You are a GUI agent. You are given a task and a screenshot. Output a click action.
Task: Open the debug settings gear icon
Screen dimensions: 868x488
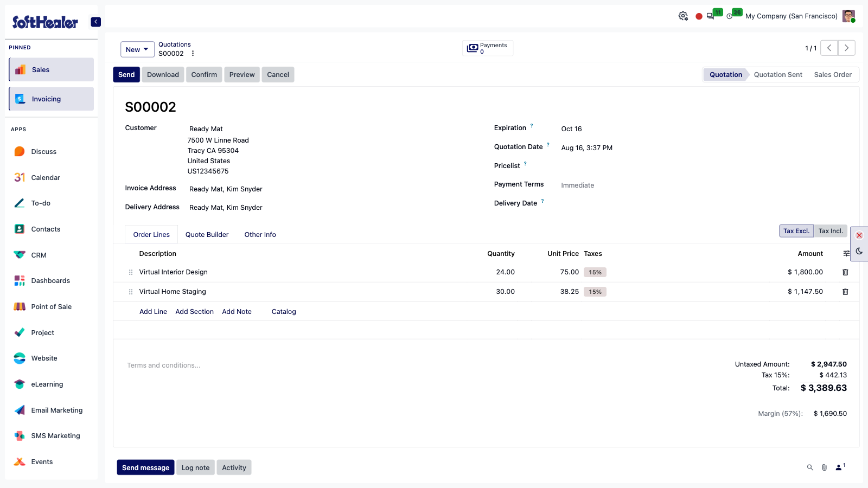click(x=683, y=16)
